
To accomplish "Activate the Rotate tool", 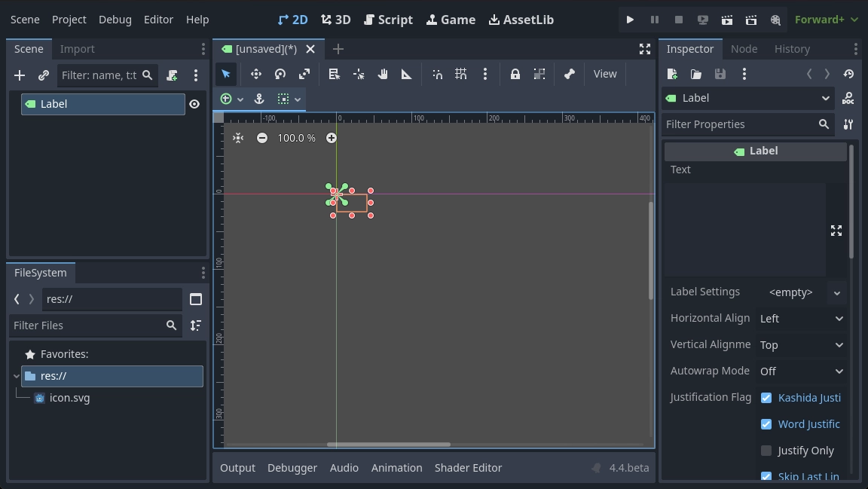I will (280, 74).
